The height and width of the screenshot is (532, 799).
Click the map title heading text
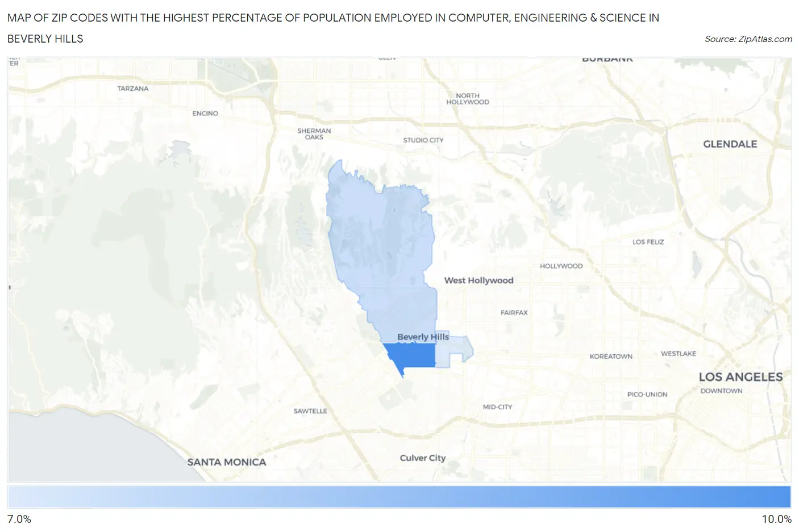[x=333, y=28]
